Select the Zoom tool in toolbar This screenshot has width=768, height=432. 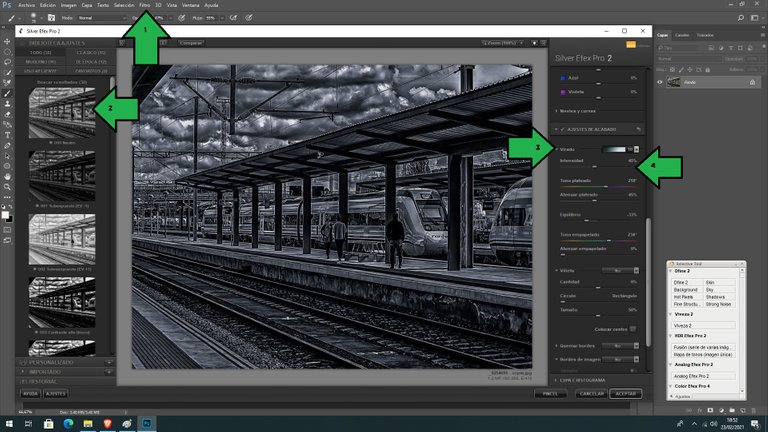pos(7,187)
